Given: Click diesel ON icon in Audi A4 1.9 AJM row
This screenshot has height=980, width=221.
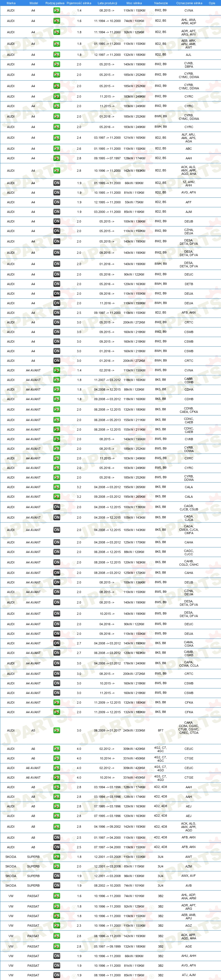Looking at the screenshot, I should (57, 212).
